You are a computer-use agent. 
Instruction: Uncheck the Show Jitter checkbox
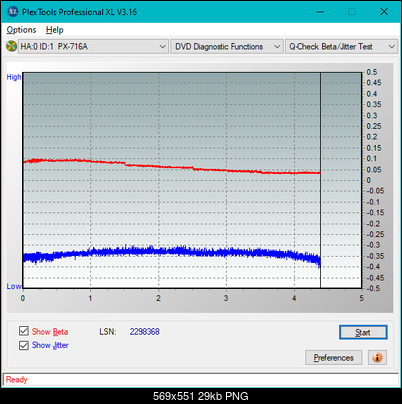pyautogui.click(x=24, y=345)
